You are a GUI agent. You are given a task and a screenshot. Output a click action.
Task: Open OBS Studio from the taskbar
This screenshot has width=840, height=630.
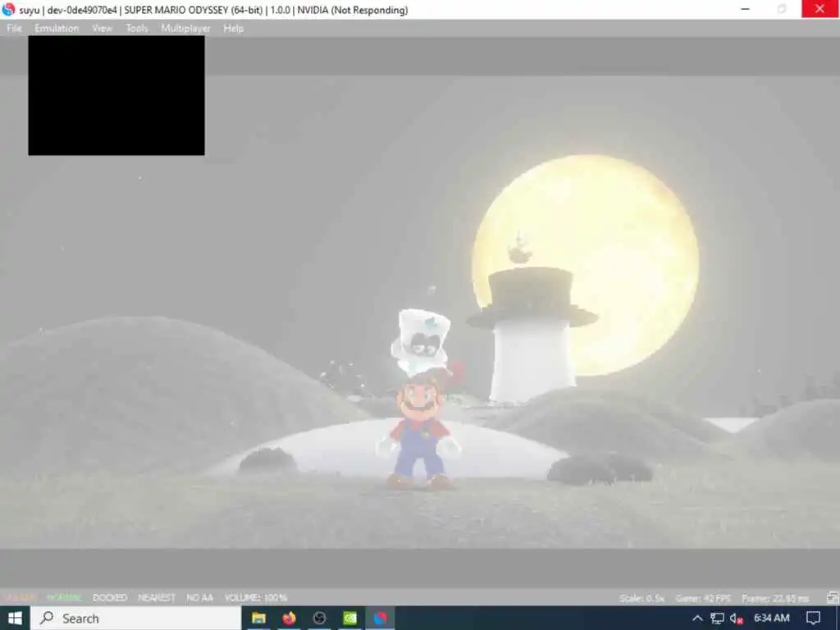319,619
